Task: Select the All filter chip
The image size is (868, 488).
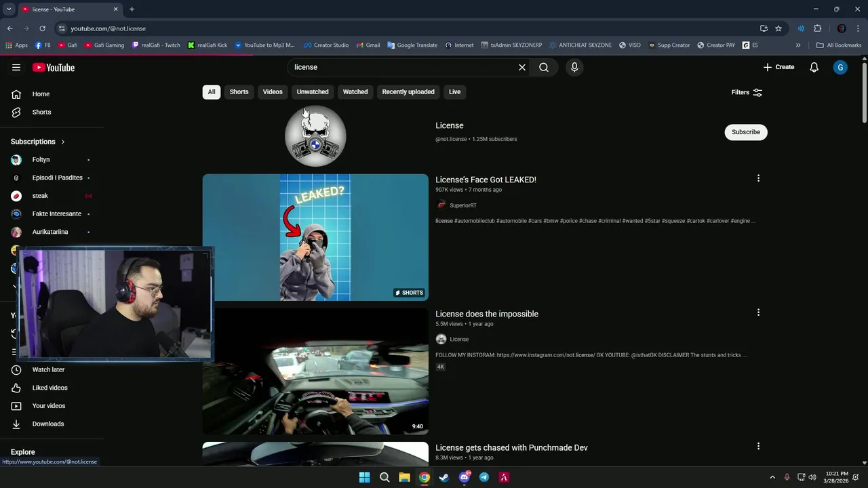Action: pyautogui.click(x=212, y=92)
